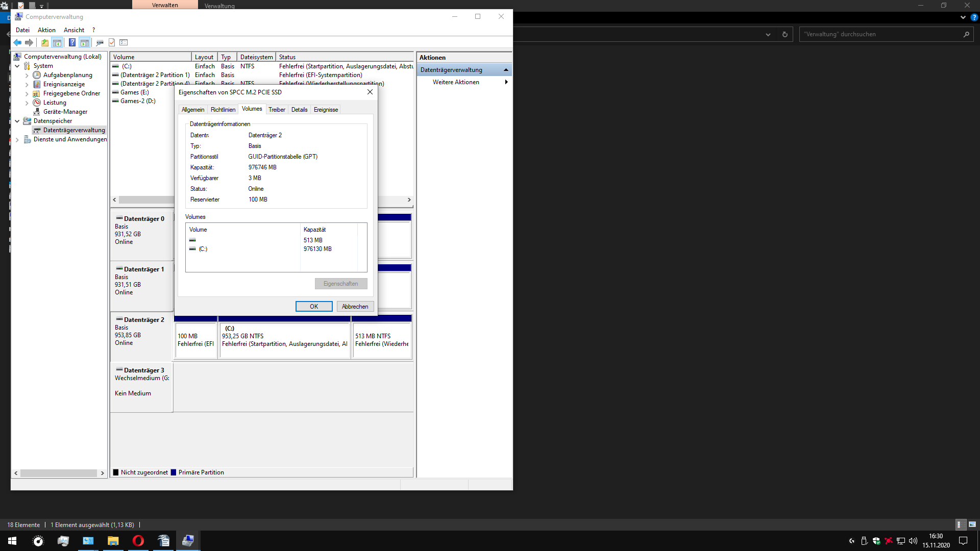Select the (C:) volume in Volumes list
980x551 pixels.
(x=203, y=249)
